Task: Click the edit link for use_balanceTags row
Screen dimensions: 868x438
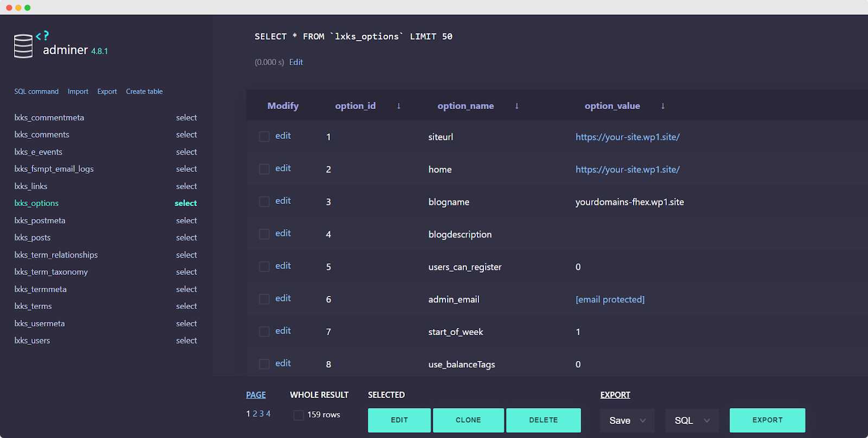Action: click(x=283, y=364)
